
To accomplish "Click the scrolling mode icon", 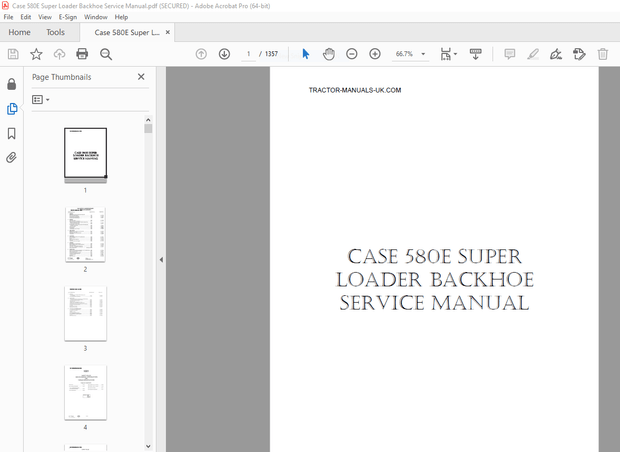I will (475, 54).
